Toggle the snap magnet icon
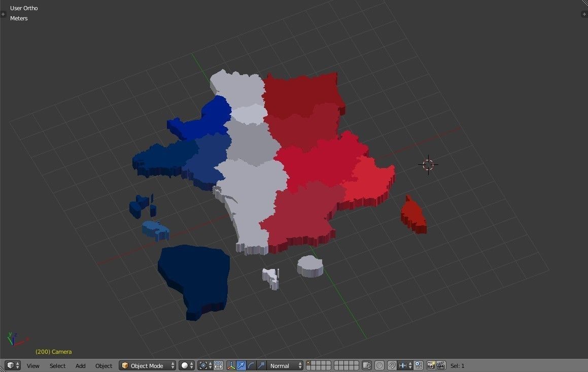 point(392,365)
